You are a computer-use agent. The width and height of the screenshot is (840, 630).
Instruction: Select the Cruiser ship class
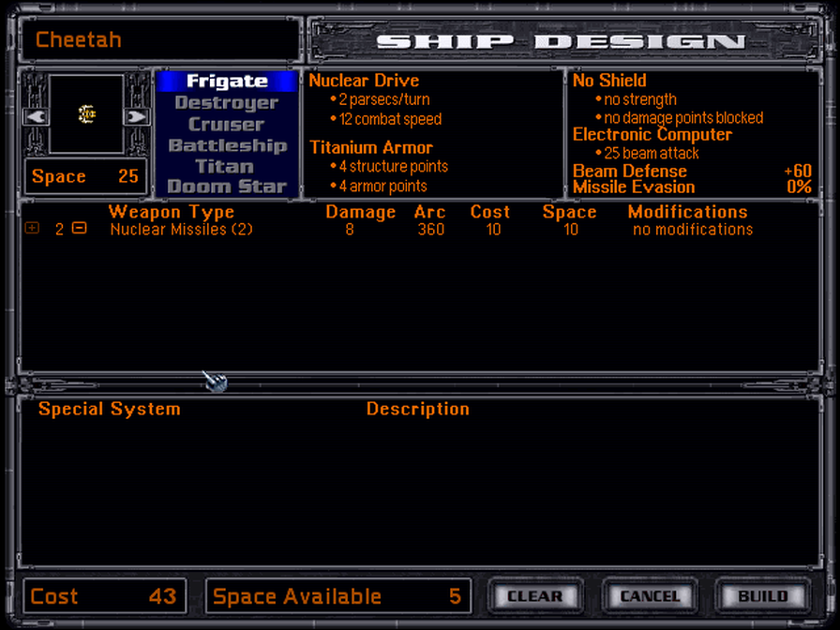tap(227, 125)
